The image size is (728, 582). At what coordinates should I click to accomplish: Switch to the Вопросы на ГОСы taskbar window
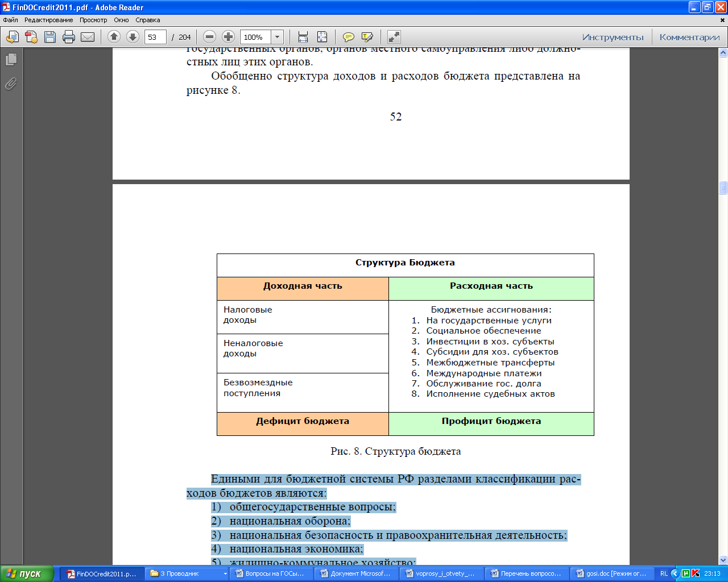[272, 573]
